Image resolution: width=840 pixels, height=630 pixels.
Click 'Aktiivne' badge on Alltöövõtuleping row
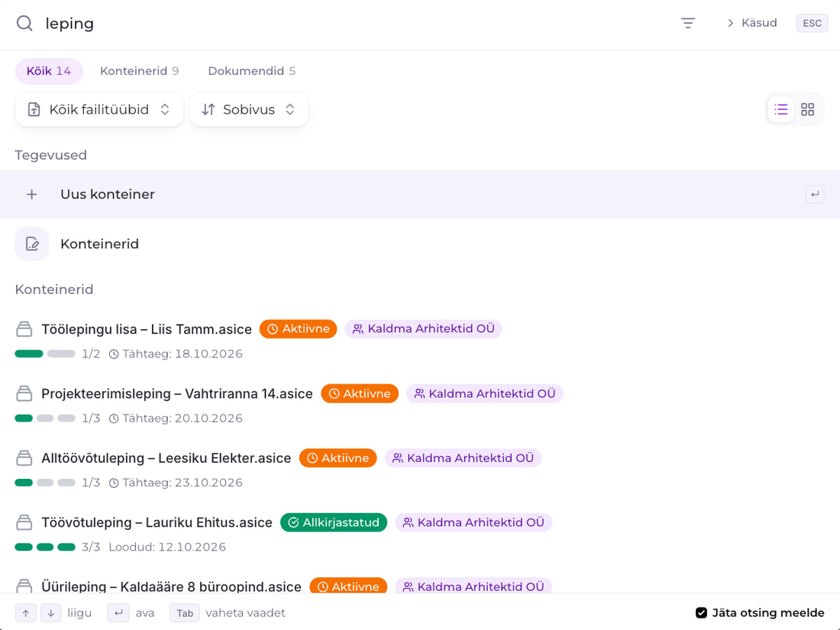(338, 458)
